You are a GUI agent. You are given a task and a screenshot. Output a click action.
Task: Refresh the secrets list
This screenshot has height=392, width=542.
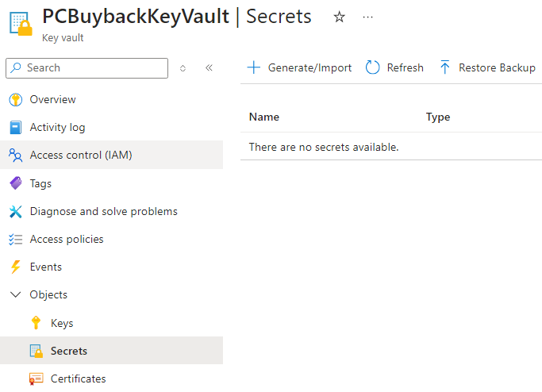pos(394,67)
